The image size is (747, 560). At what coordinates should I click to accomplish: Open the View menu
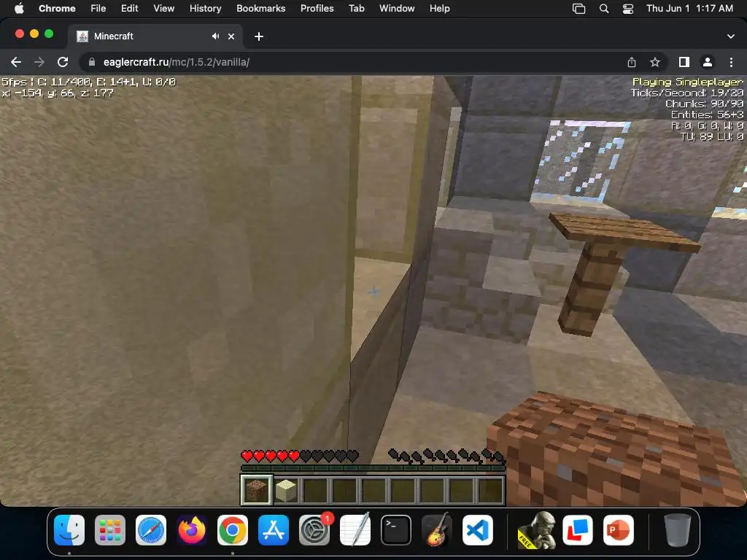164,8
